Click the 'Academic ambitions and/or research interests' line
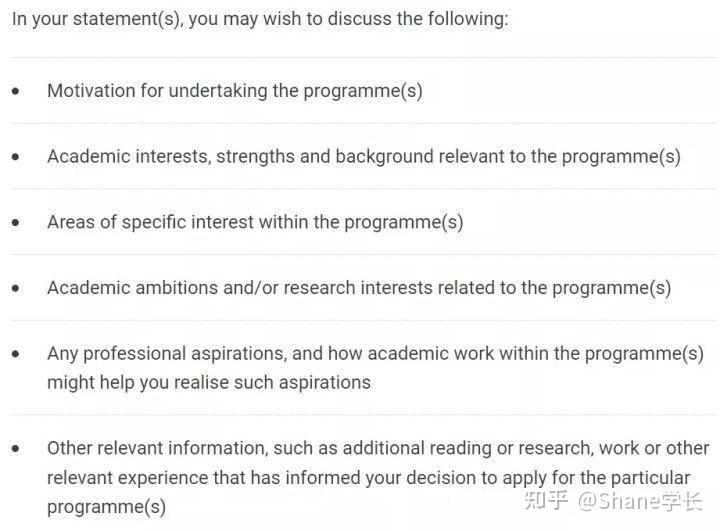Viewport: 720px width, 531px height. [x=359, y=288]
